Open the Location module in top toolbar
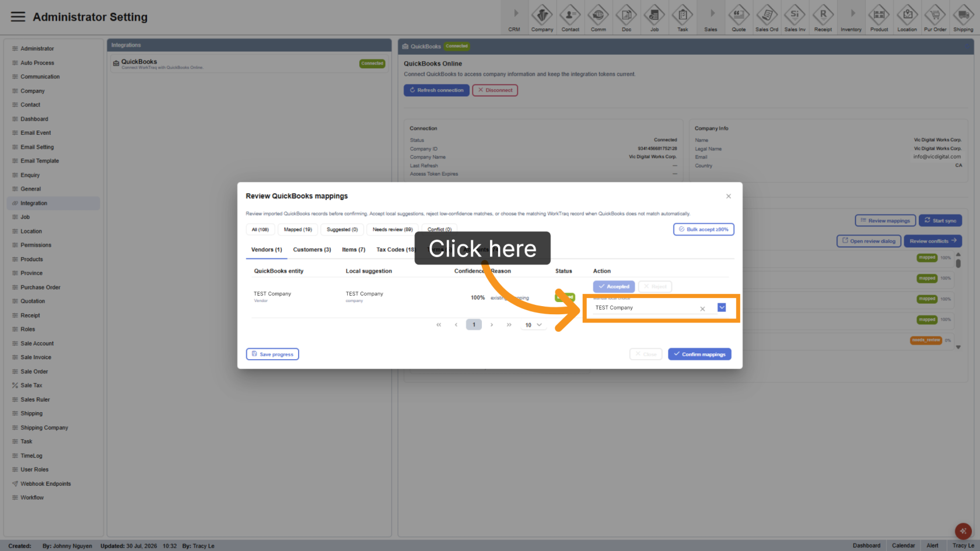Screen dimensions: 980x551 click(907, 17)
